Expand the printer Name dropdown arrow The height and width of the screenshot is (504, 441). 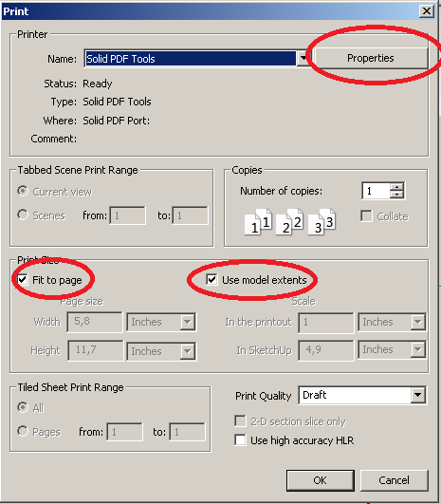[302, 59]
